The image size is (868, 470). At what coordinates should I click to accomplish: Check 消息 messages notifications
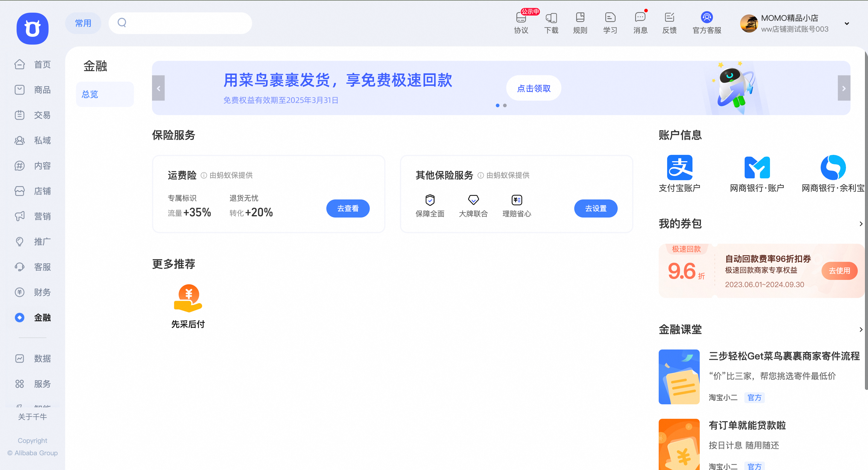(x=640, y=23)
